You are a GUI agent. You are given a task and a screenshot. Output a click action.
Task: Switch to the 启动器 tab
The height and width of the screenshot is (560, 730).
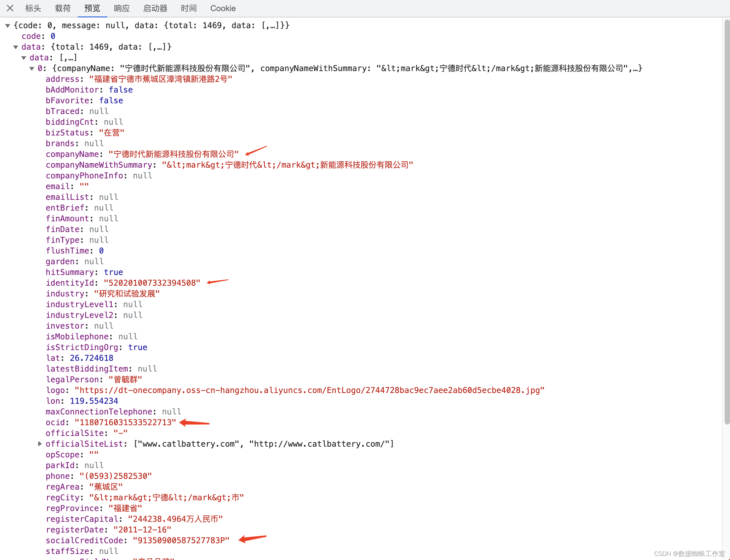point(155,8)
